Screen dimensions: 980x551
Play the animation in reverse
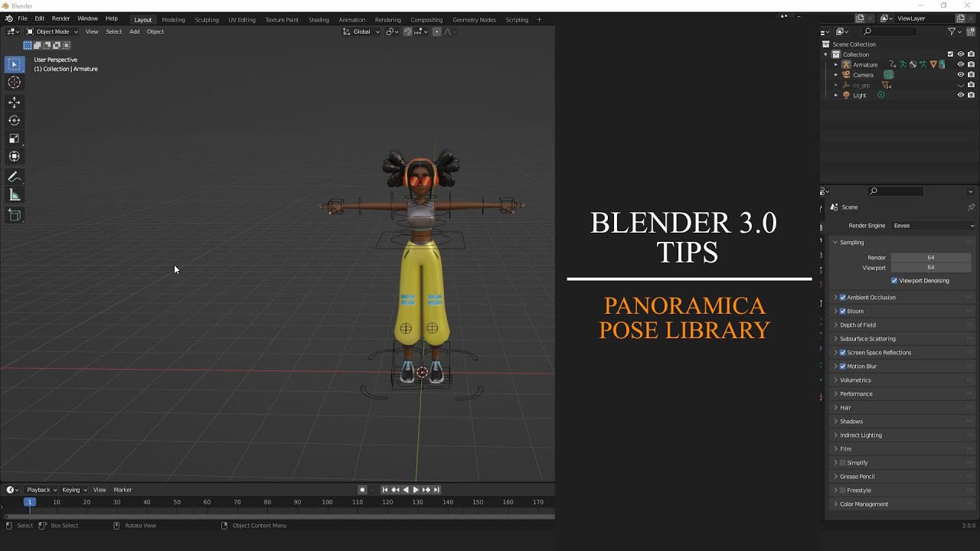405,490
